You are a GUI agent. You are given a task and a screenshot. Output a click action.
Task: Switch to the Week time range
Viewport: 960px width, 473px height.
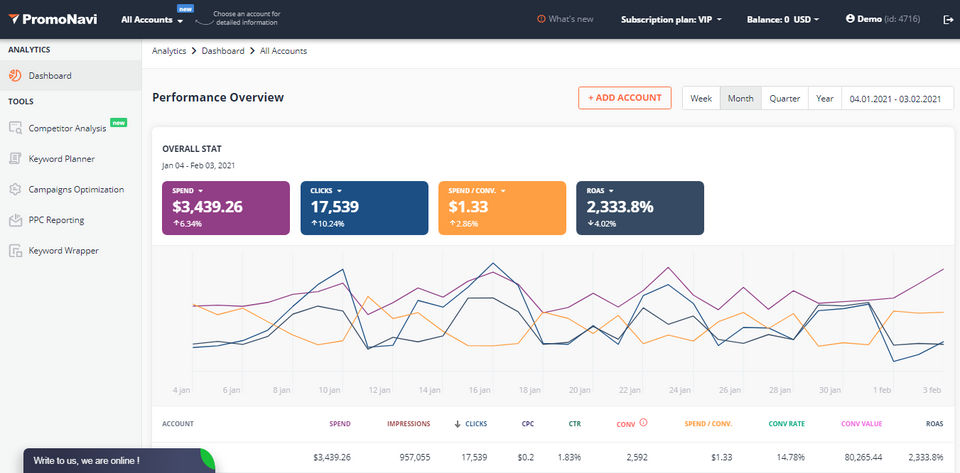pyautogui.click(x=701, y=98)
